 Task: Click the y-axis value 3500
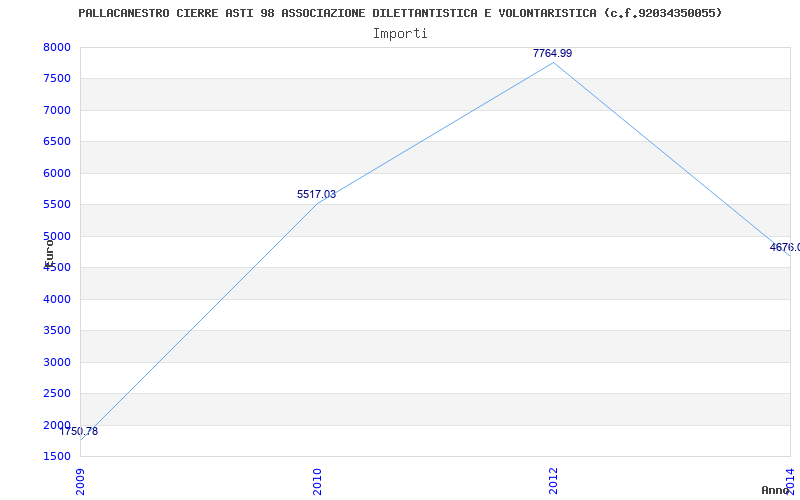pyautogui.click(x=57, y=331)
